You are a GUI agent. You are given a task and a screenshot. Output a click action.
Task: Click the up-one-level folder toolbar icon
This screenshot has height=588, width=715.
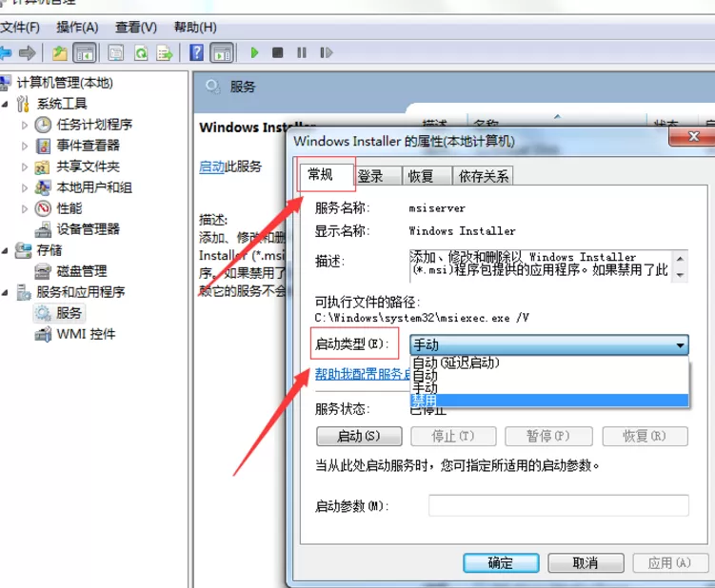(60, 53)
